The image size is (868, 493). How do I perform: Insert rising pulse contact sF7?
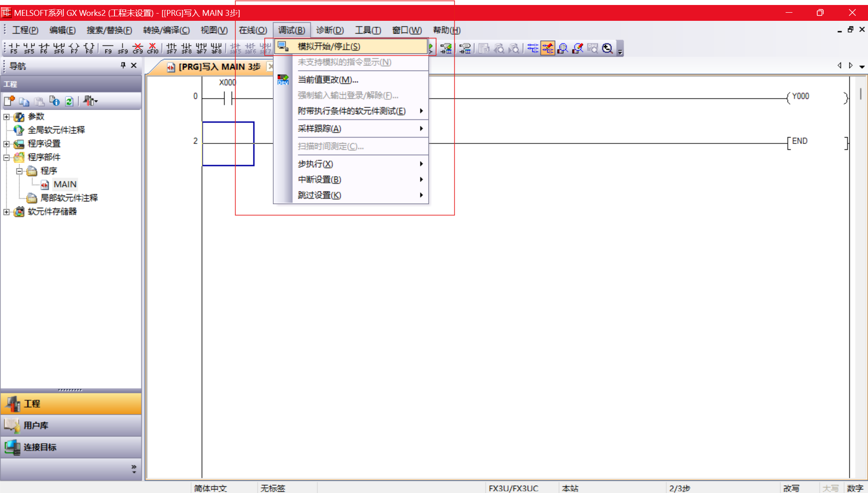click(171, 48)
